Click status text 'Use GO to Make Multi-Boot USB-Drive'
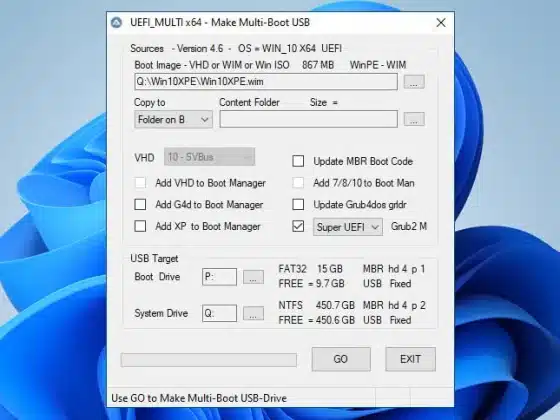The image size is (560, 420). pos(199,398)
